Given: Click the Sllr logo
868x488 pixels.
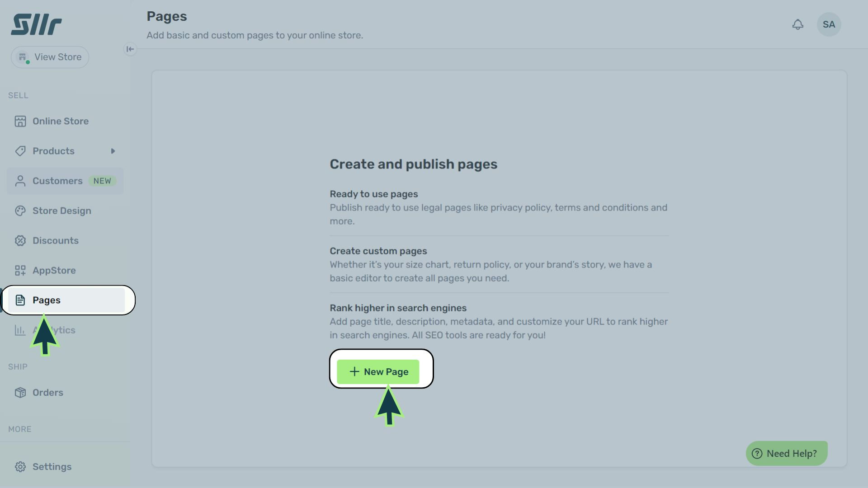Looking at the screenshot, I should pos(36,24).
